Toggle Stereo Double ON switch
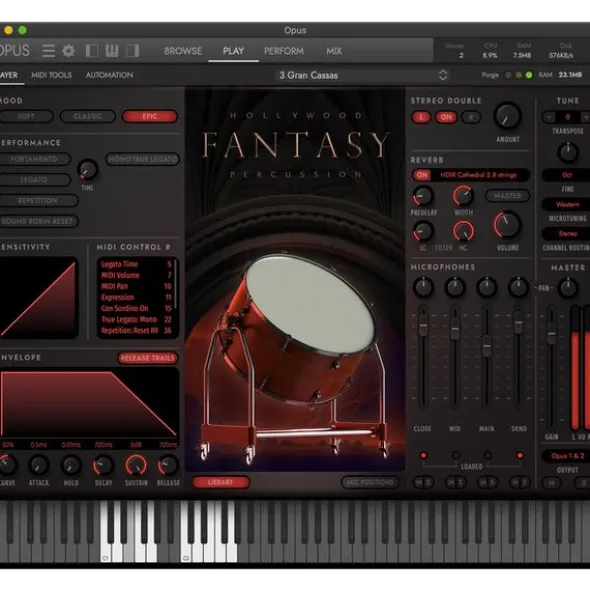Screen dimensions: 590x591 (x=446, y=117)
